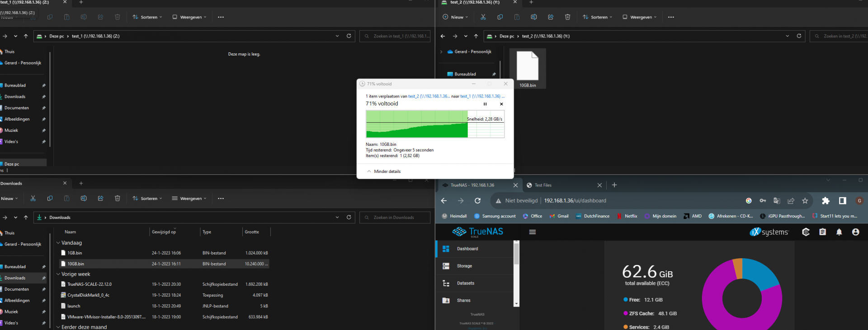Toggle TrueNAS hamburger sidebar menu
This screenshot has height=330, width=868.
coord(532,232)
